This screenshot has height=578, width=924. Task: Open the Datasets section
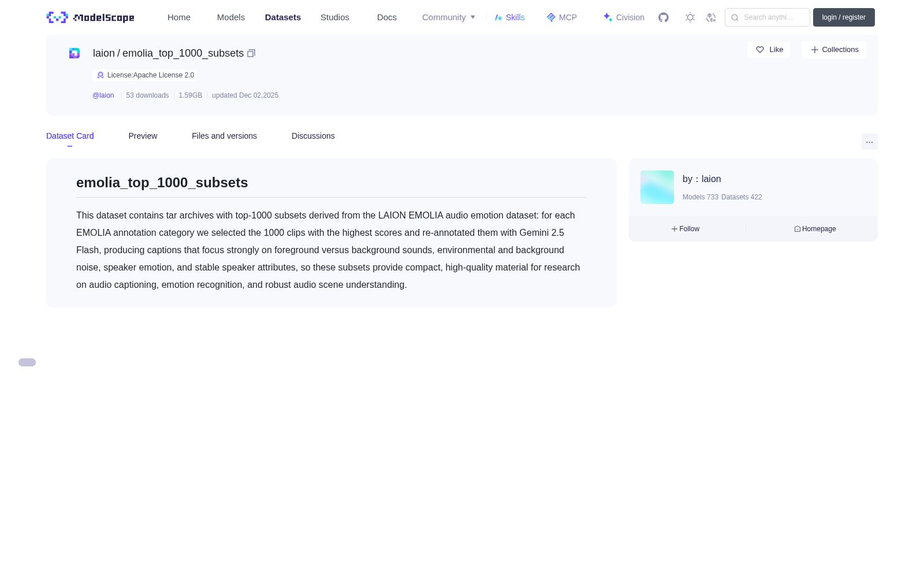tap(283, 17)
